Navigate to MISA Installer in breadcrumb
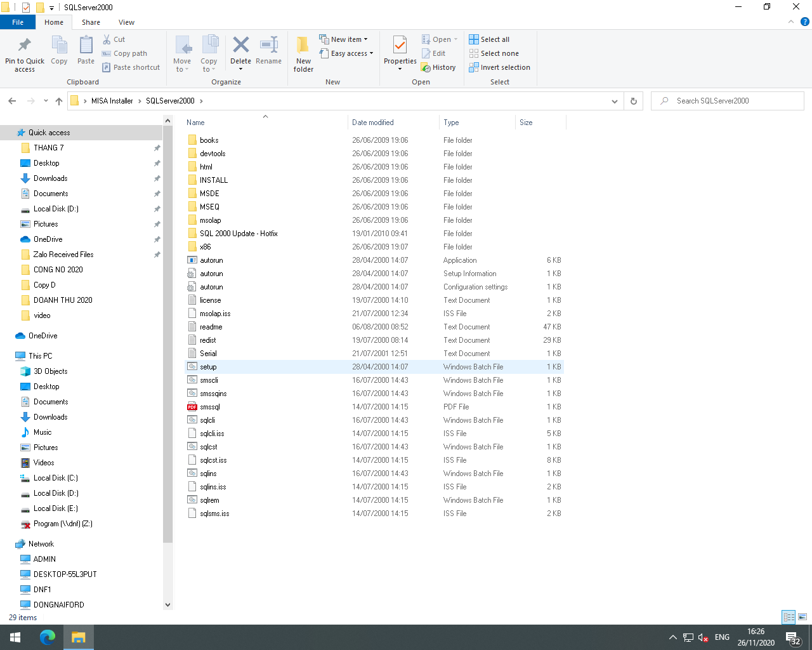812x650 pixels. [112, 101]
